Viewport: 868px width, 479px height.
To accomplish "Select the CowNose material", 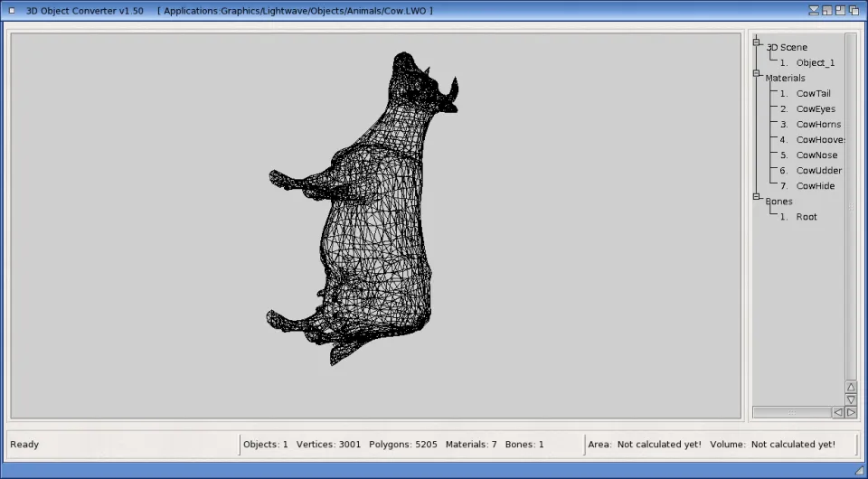I will point(816,155).
